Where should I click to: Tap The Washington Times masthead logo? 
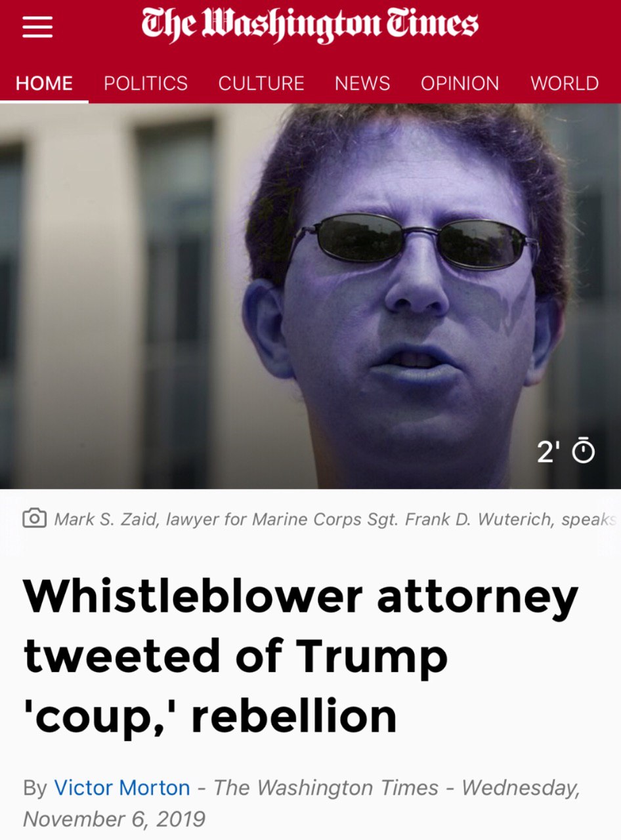click(310, 25)
